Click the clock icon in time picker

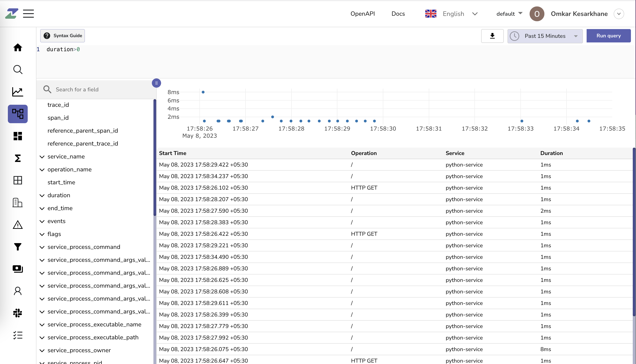(514, 36)
